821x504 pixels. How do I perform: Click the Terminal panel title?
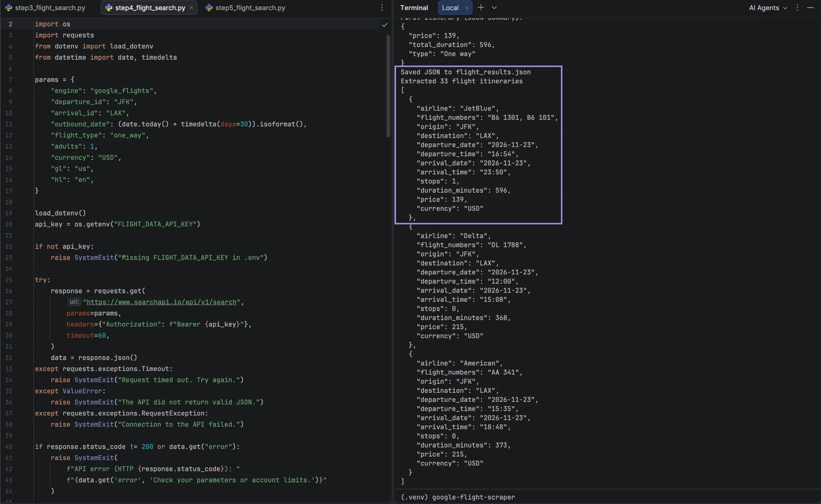[414, 8]
